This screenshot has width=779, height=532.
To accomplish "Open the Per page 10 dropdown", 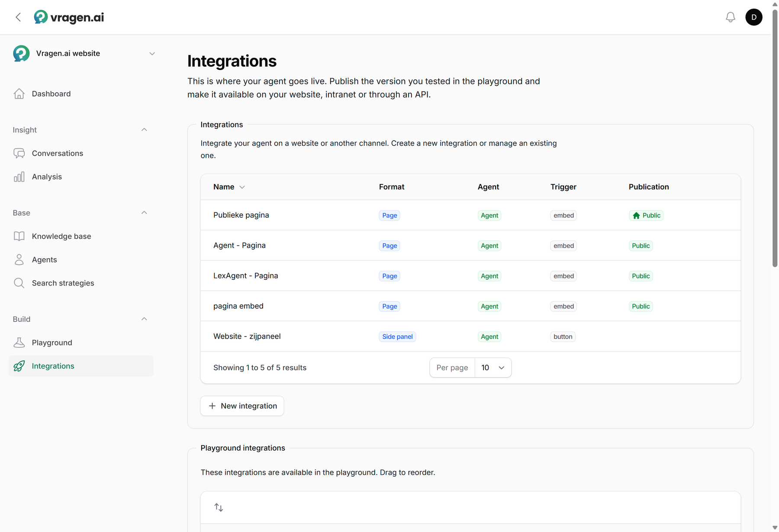I will tap(493, 368).
